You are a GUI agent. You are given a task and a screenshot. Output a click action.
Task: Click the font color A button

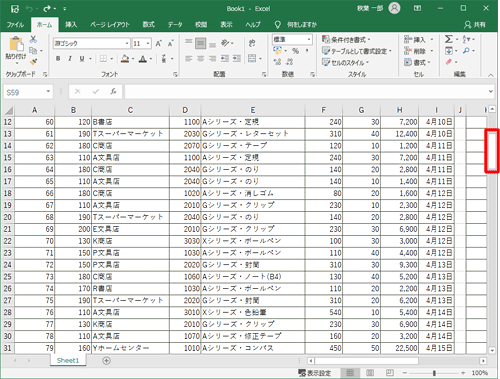143,59
